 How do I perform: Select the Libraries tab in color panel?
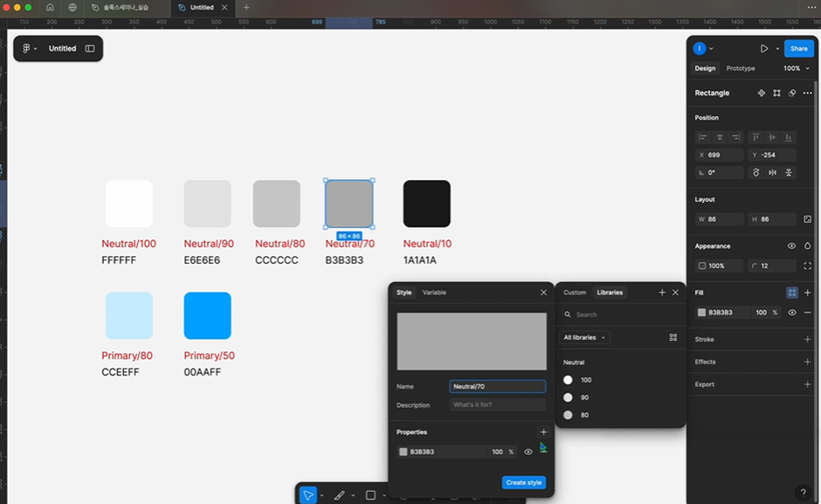coord(610,293)
